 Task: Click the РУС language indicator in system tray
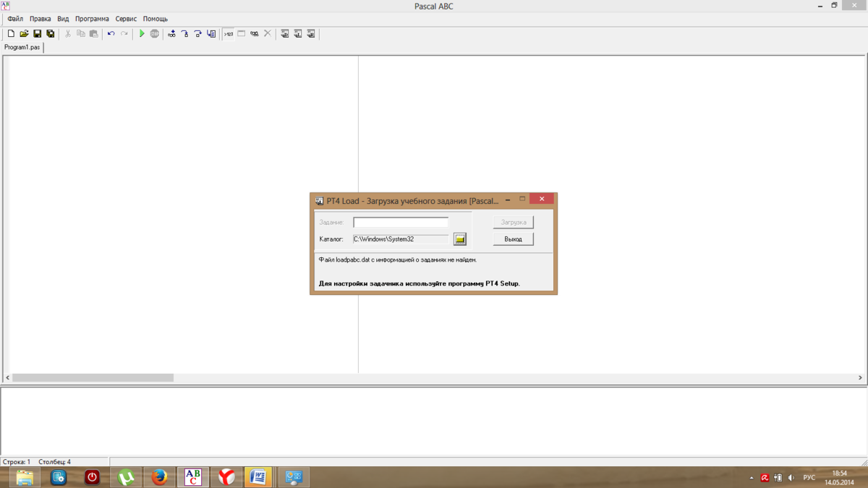[809, 478]
